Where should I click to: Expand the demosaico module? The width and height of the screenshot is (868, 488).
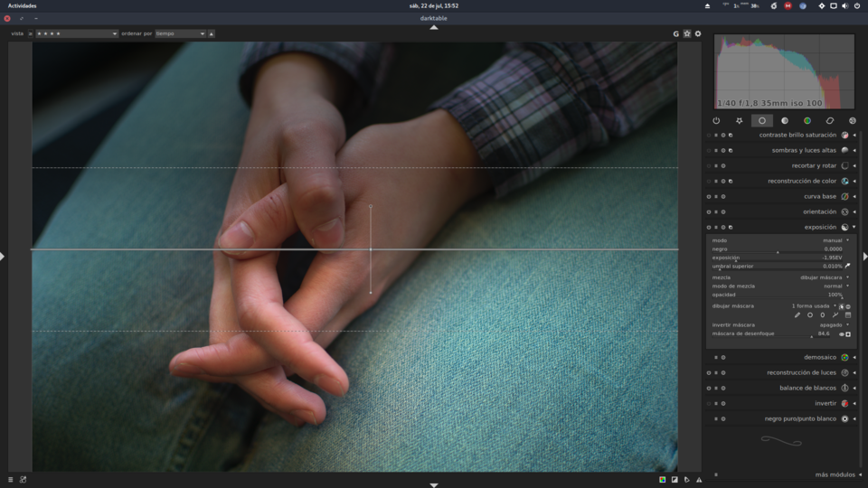pos(854,358)
